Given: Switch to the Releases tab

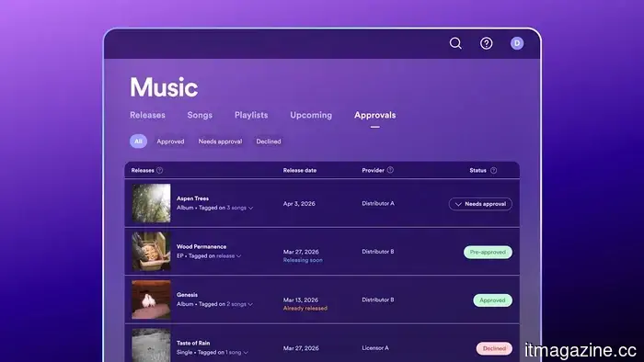Looking at the screenshot, I should click(x=147, y=115).
